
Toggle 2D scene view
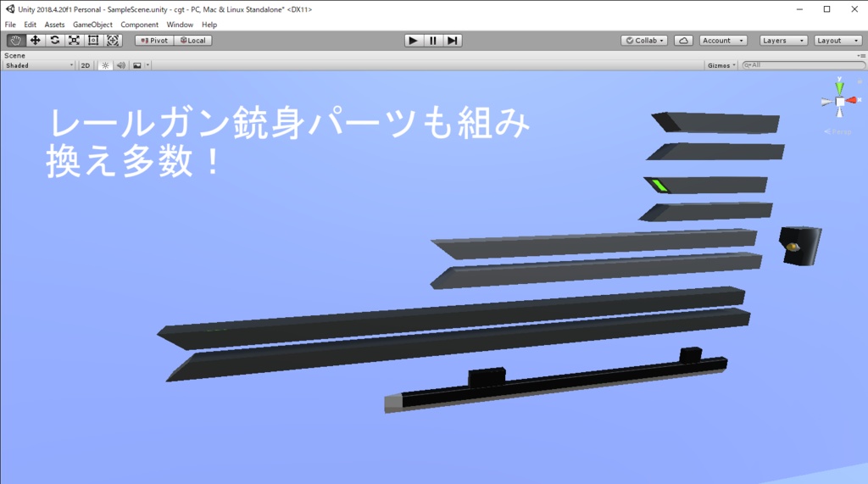click(x=86, y=65)
